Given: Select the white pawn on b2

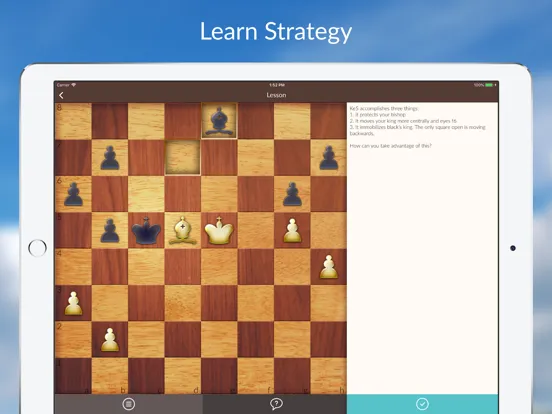Looking at the screenshot, I should [110, 340].
